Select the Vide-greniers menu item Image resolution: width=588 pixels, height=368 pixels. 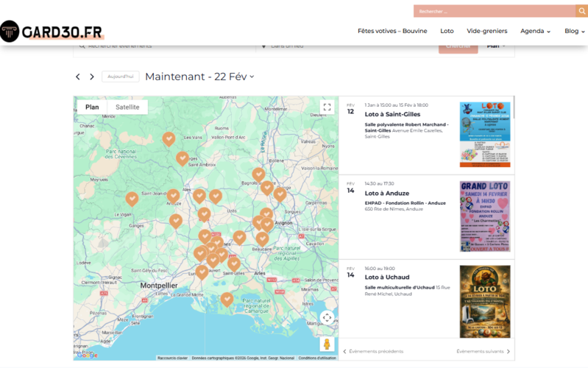[x=487, y=31]
